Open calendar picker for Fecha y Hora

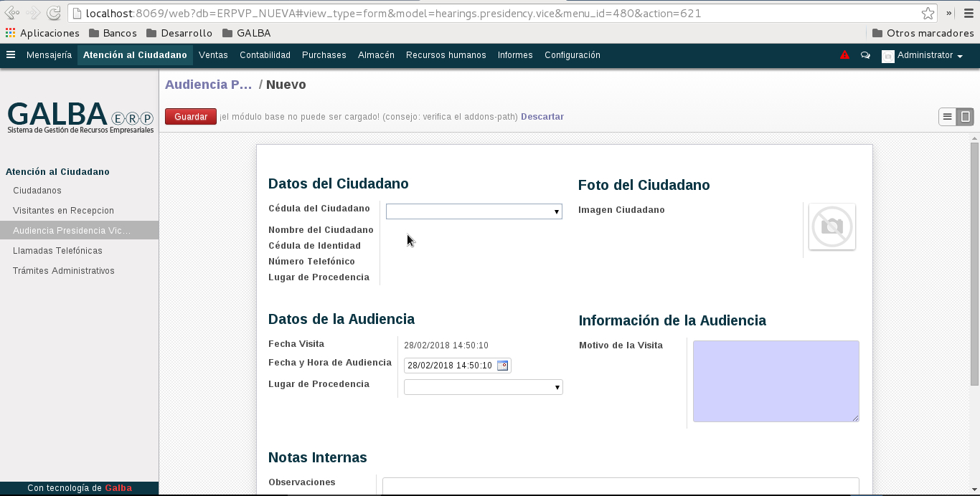(502, 366)
